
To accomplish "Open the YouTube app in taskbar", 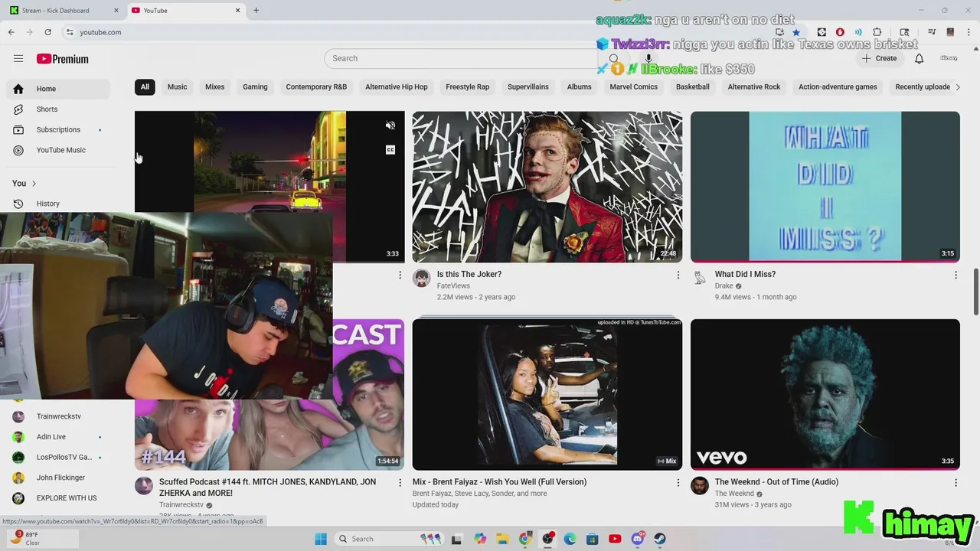I will 615,539.
